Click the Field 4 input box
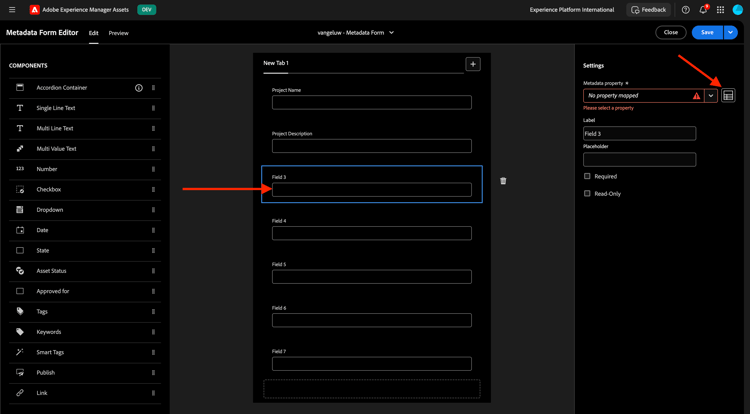Image resolution: width=750 pixels, height=414 pixels. 372,233
